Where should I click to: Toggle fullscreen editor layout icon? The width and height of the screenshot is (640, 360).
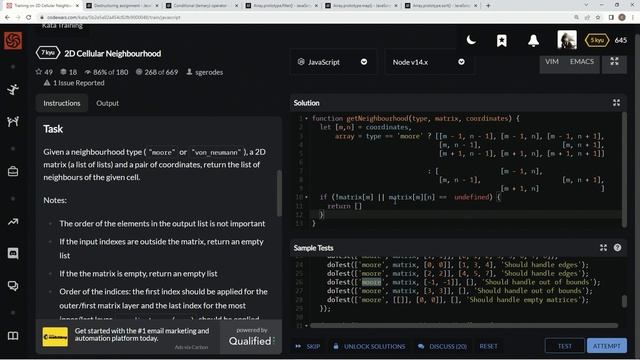pos(614,62)
